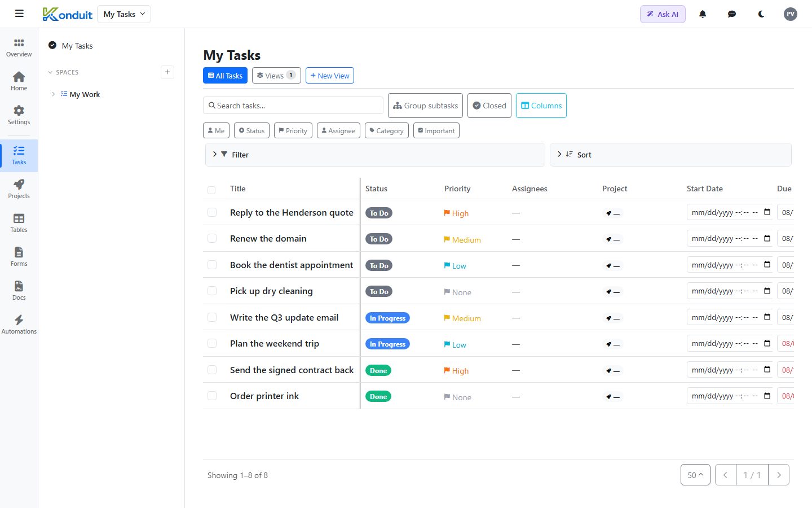
Task: Open the Views tab
Action: pyautogui.click(x=276, y=76)
